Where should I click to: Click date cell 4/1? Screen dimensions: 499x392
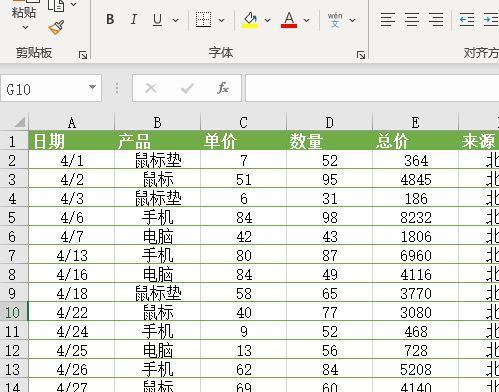pyautogui.click(x=72, y=160)
